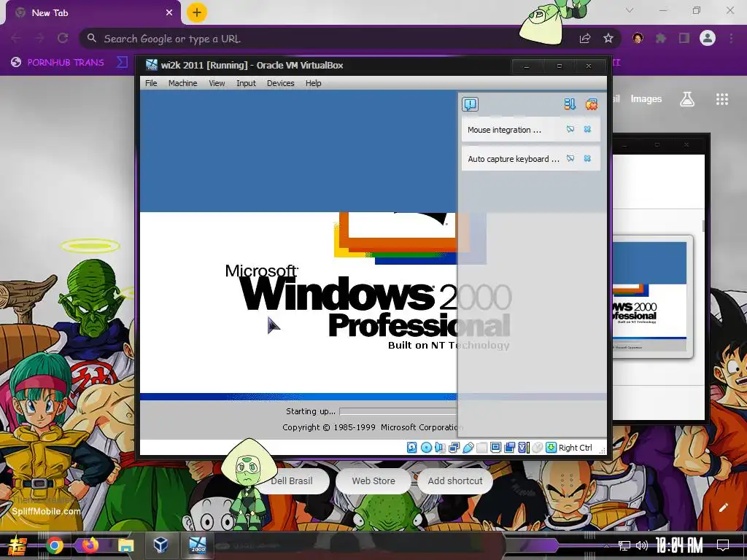Click the network icon in system tray
This screenshot has width=747, height=560.
pyautogui.click(x=624, y=545)
